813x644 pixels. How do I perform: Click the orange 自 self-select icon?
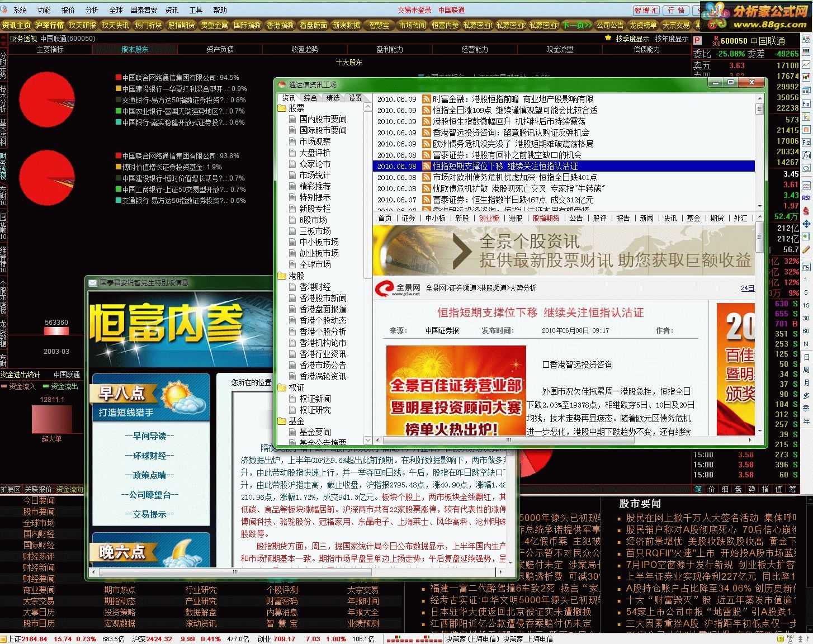pos(806,129)
